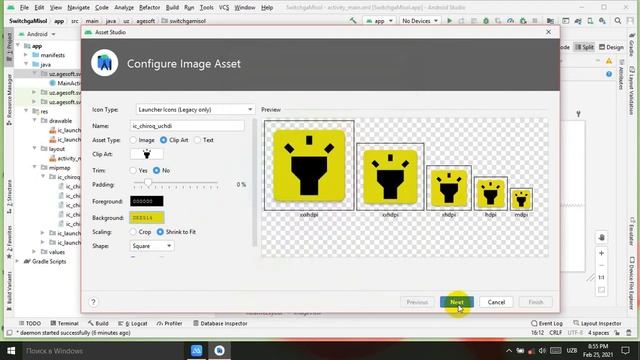Screen dimensions: 640x360
Task: Open the Project Structure toolbar icon
Action: click(x=551, y=20)
